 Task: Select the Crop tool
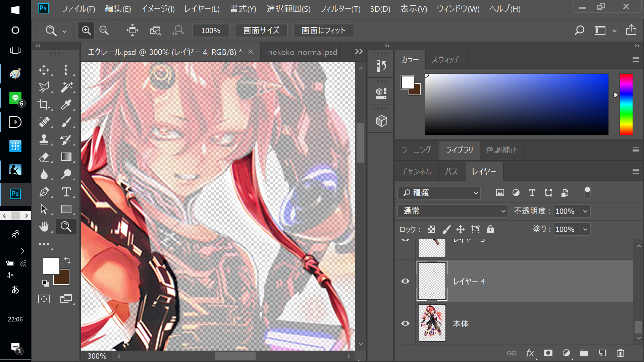tap(44, 105)
